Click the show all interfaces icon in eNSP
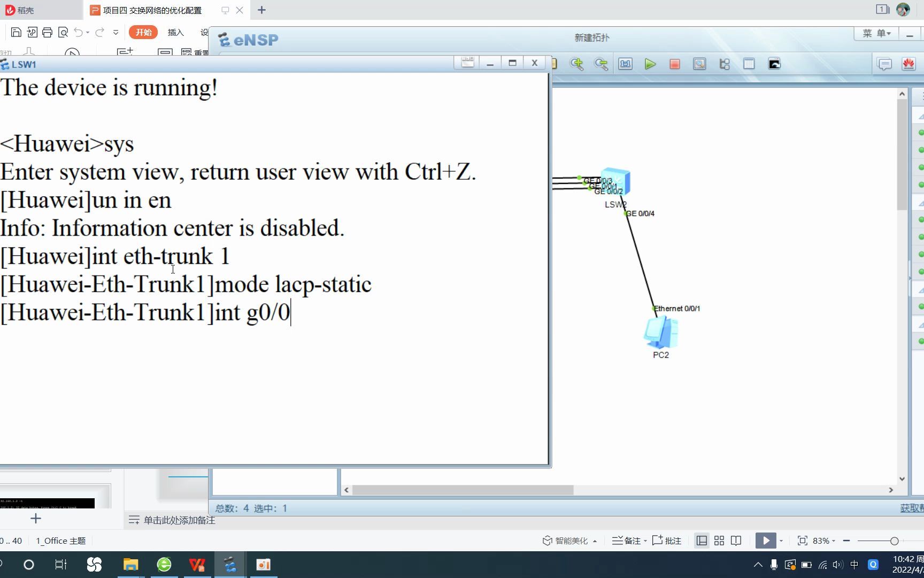Viewport: 924px width, 578px height. click(x=725, y=64)
